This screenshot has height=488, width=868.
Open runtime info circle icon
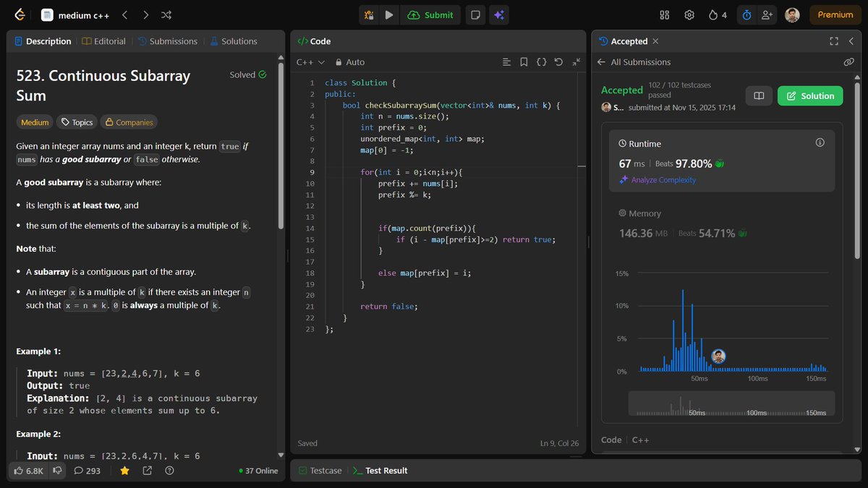[820, 142]
